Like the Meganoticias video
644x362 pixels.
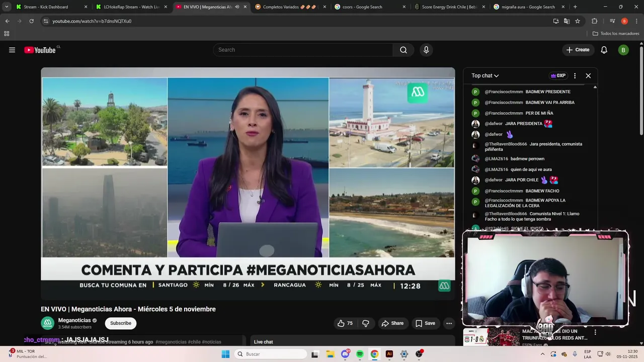(345, 323)
